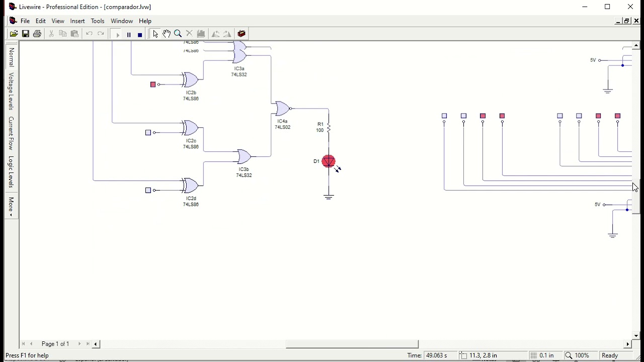Redo the last undone action
Screen dimensions: 644x362
pos(101,34)
